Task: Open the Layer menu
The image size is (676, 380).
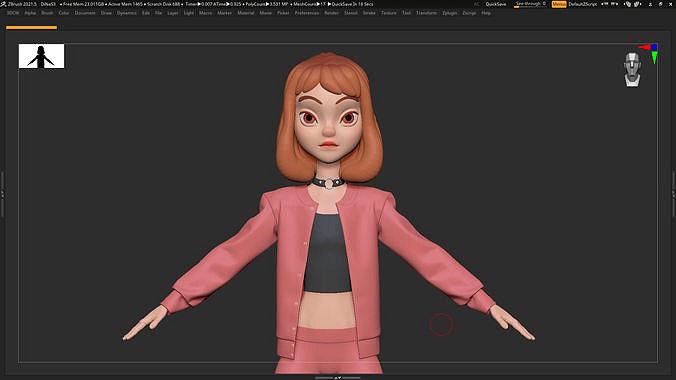Action: tap(173, 13)
